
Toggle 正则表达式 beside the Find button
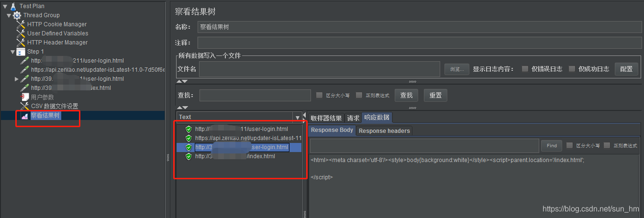pos(607,145)
